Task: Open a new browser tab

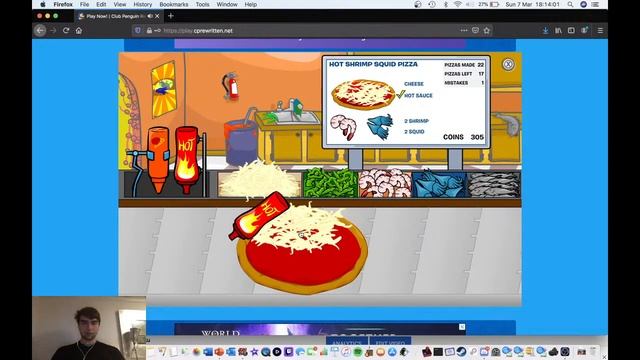Action: (x=171, y=16)
